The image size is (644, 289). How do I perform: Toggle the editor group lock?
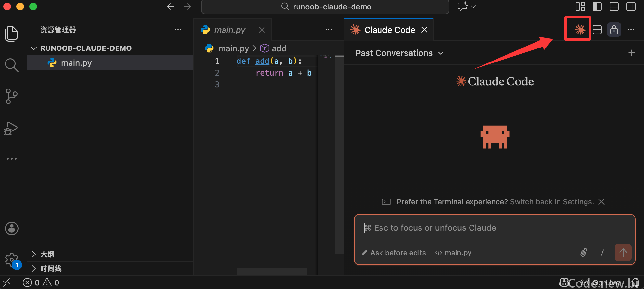(x=614, y=30)
